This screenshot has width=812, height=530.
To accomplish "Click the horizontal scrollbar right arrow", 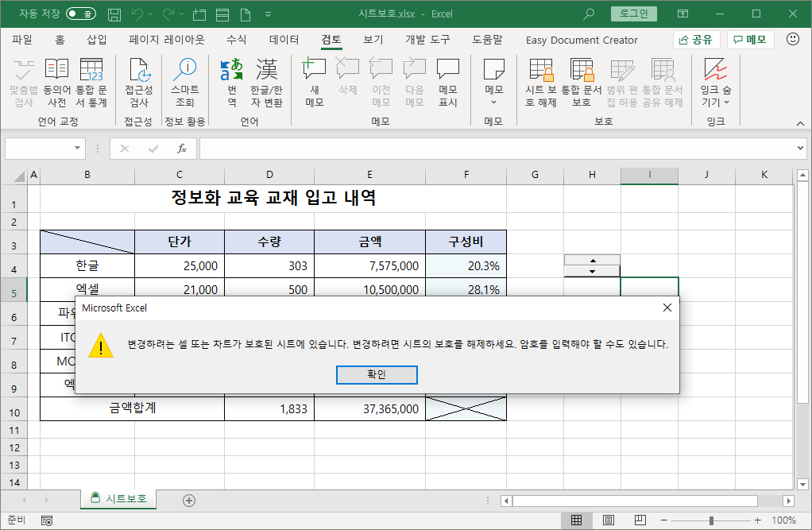I will [788, 501].
